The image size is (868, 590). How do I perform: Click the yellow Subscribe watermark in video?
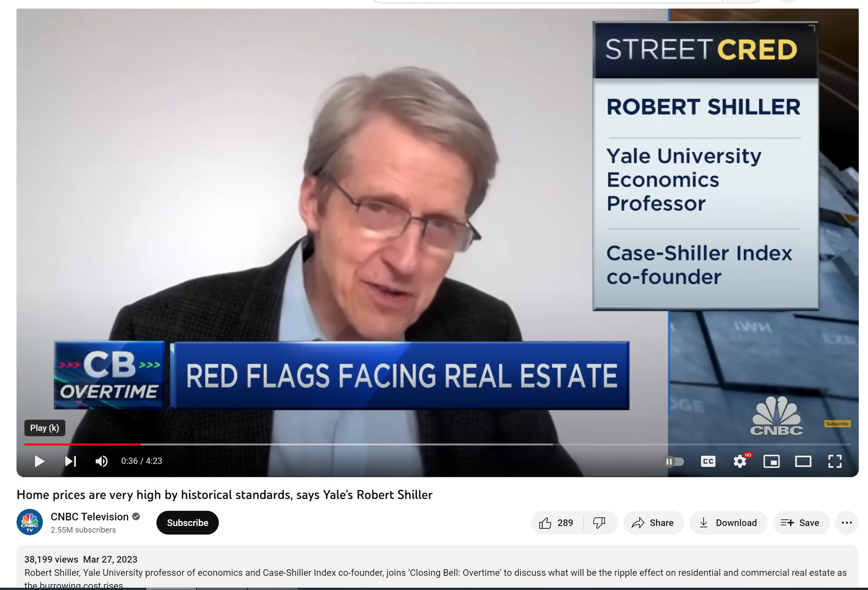pos(837,424)
